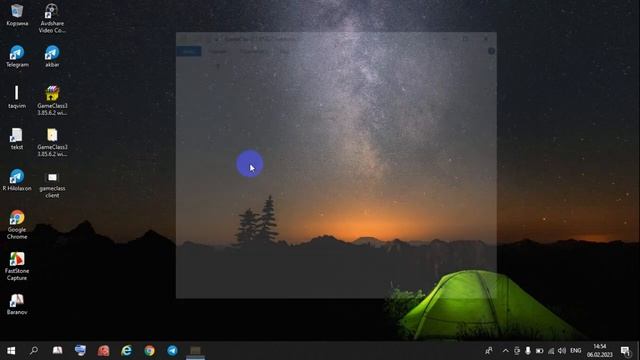Image resolution: width=640 pixels, height=360 pixels.
Task: Select the Telegram desktop shortcut
Action: [x=17, y=56]
